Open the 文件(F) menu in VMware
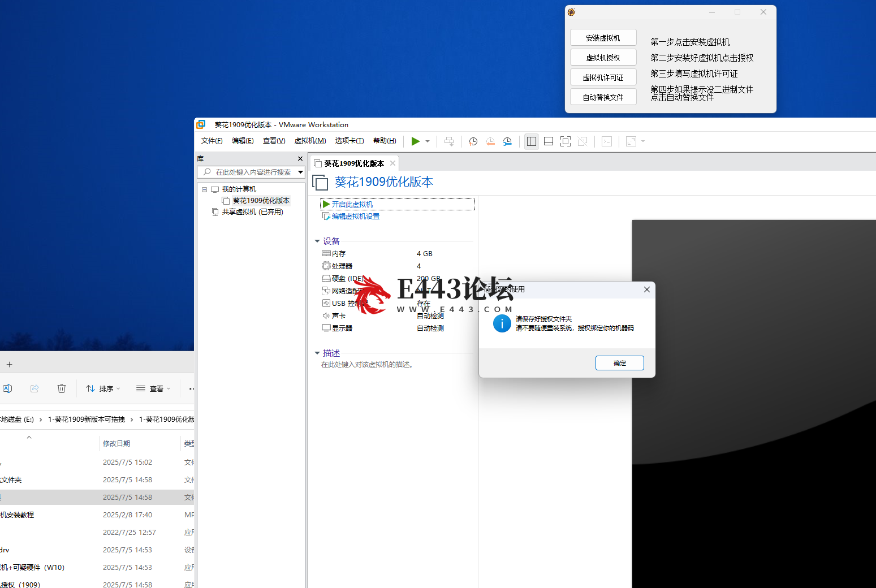The image size is (876, 588). pyautogui.click(x=212, y=141)
